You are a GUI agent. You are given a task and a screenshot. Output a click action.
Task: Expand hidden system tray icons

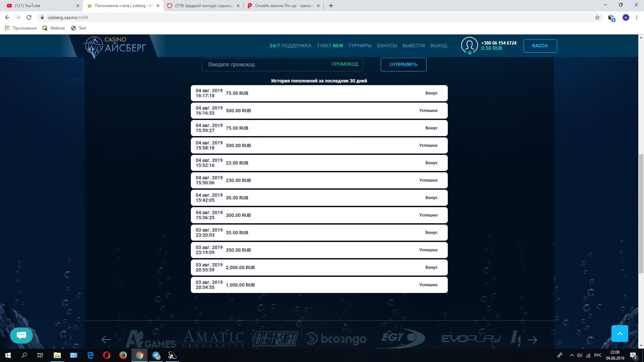572,355
